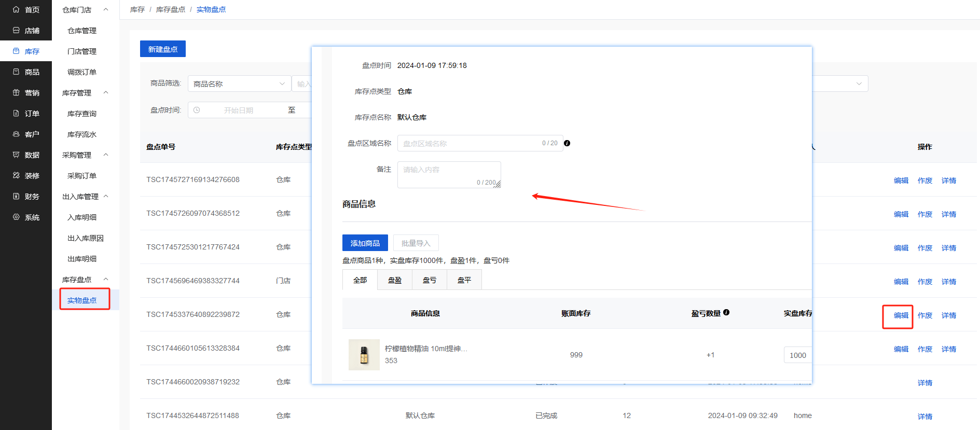980x430 pixels.
Task: Open the 首页 home icon in the sidebar
Action: point(16,9)
